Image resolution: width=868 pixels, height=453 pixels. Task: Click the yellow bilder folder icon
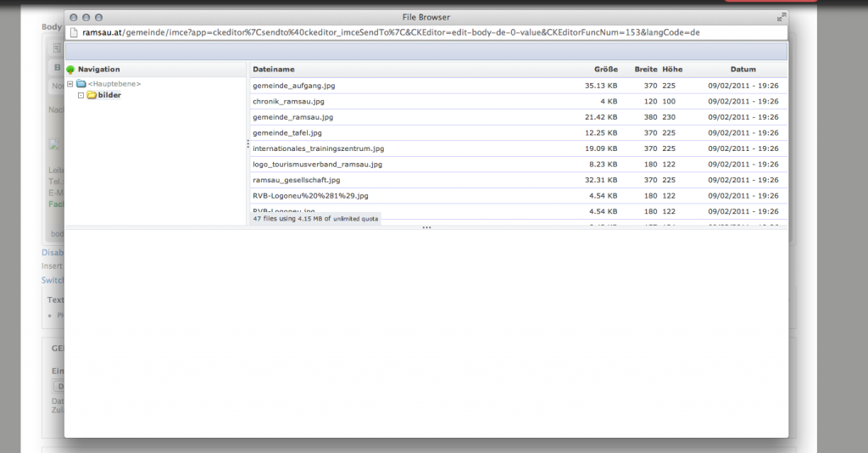[x=92, y=95]
